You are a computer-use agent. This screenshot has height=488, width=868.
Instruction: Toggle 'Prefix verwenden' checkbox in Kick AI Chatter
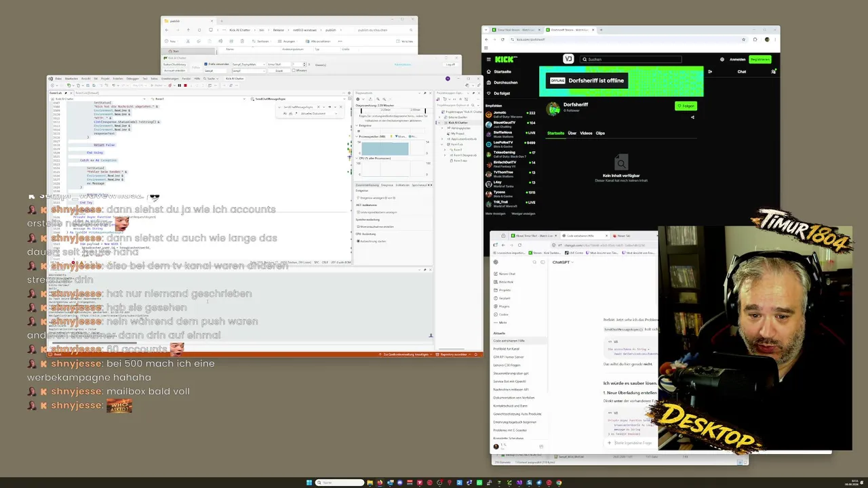coord(206,64)
